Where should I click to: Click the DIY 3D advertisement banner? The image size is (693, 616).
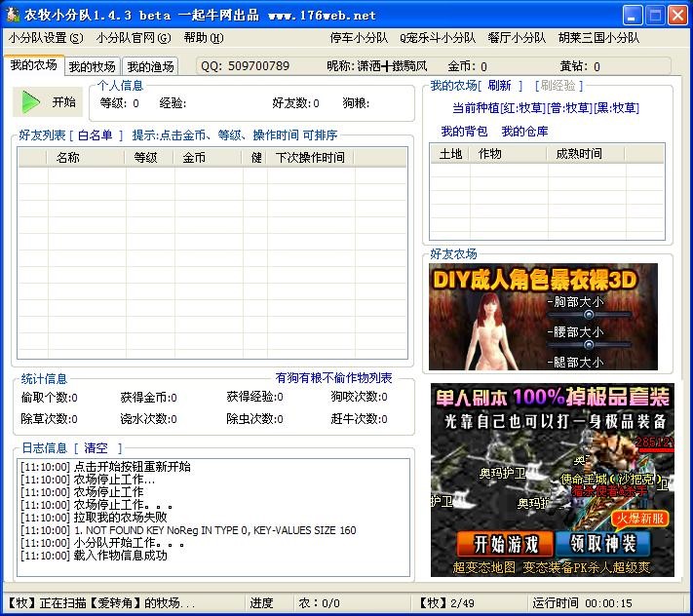[x=543, y=317]
